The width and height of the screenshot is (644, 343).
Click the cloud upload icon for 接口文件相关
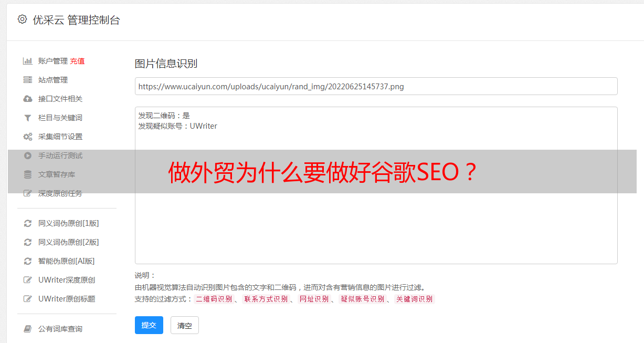click(x=28, y=99)
